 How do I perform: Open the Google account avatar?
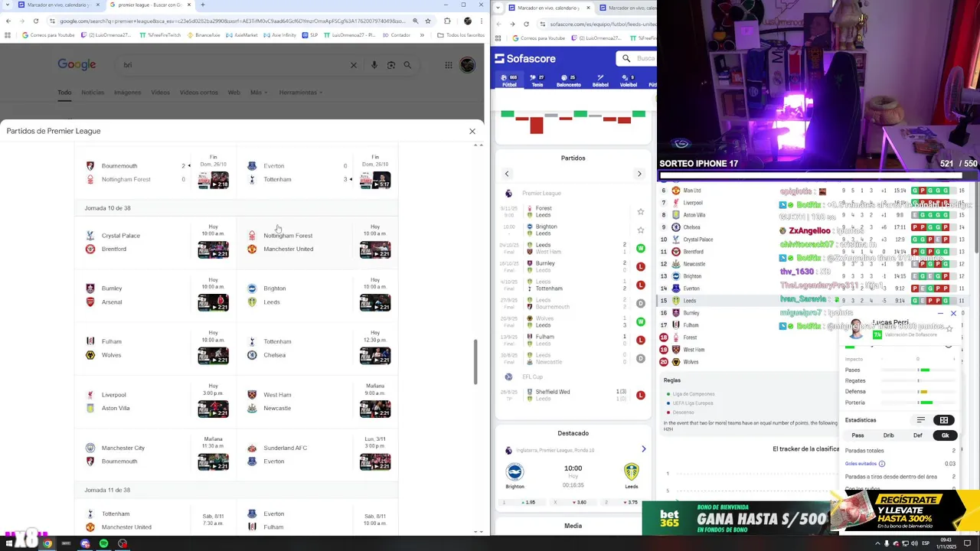pos(467,65)
